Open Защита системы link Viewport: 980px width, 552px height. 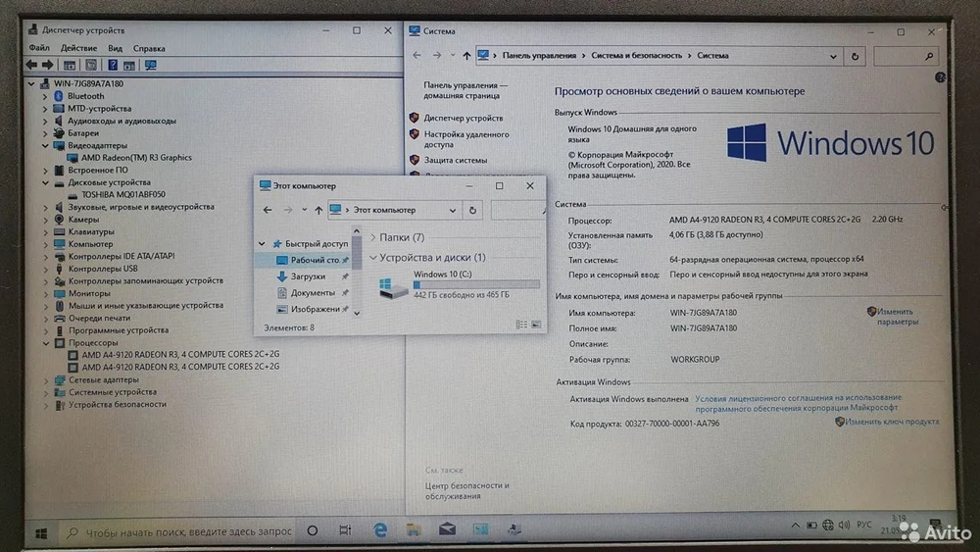tap(456, 160)
